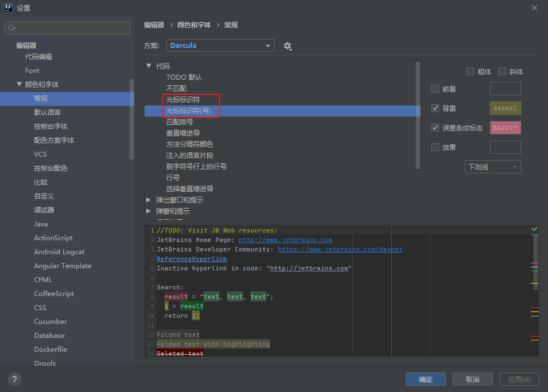Click the 编辑器 breadcrumb link
548x392 pixels.
153,25
